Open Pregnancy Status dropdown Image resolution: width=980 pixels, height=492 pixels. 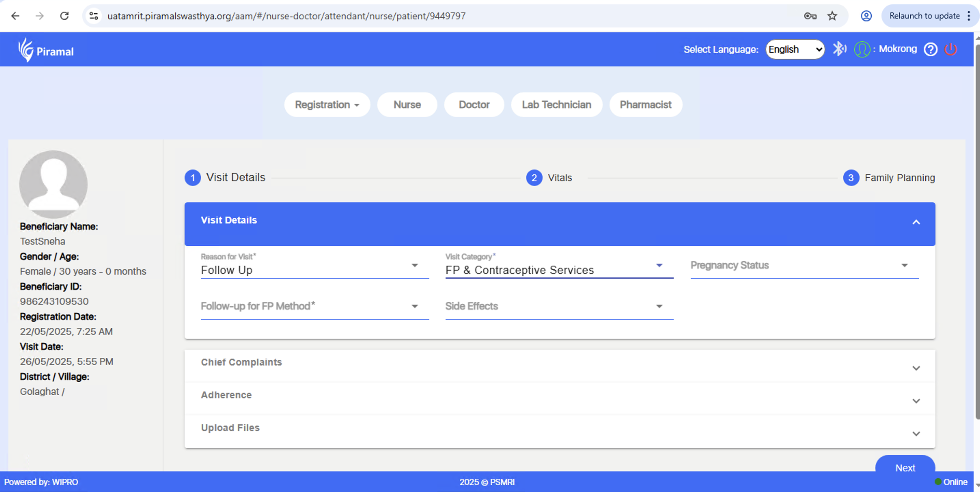pyautogui.click(x=805, y=266)
